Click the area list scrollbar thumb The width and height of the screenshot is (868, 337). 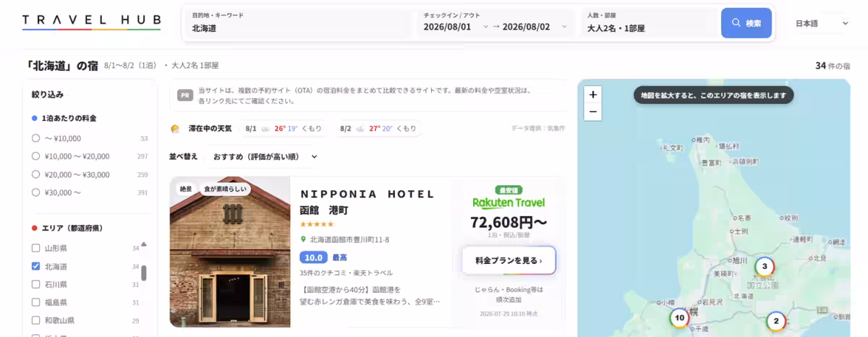point(143,273)
